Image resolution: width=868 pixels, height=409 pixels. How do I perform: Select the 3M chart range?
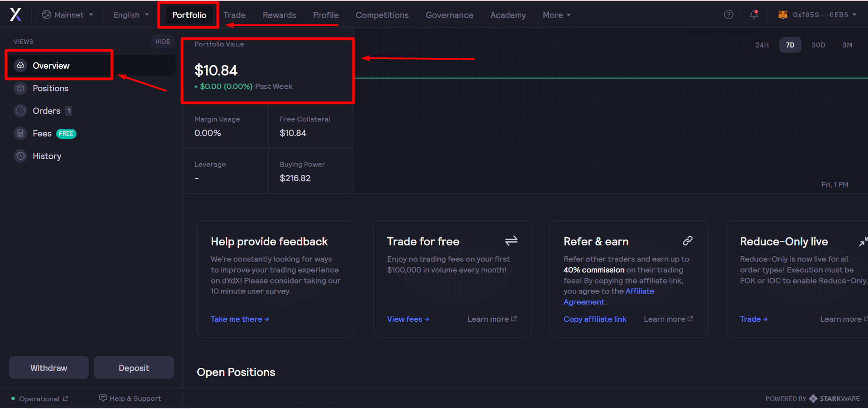click(847, 45)
